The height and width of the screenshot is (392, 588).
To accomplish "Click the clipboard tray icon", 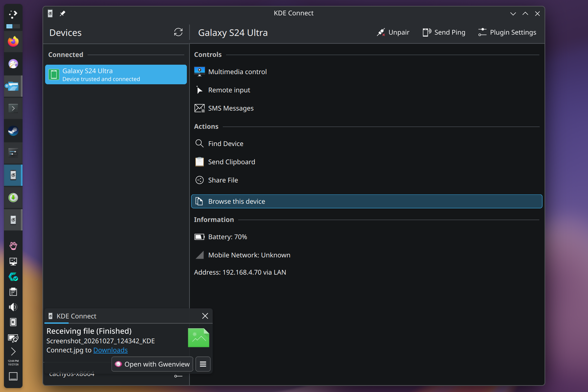I will click(x=13, y=292).
